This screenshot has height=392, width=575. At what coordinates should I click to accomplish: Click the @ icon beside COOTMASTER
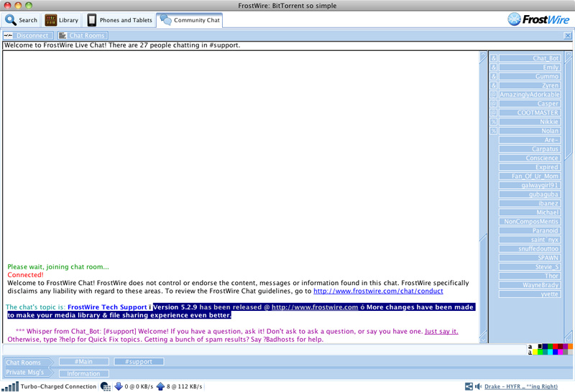tap(494, 113)
